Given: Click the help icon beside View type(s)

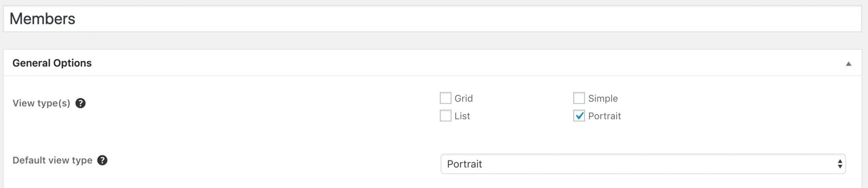Looking at the screenshot, I should coord(80,103).
